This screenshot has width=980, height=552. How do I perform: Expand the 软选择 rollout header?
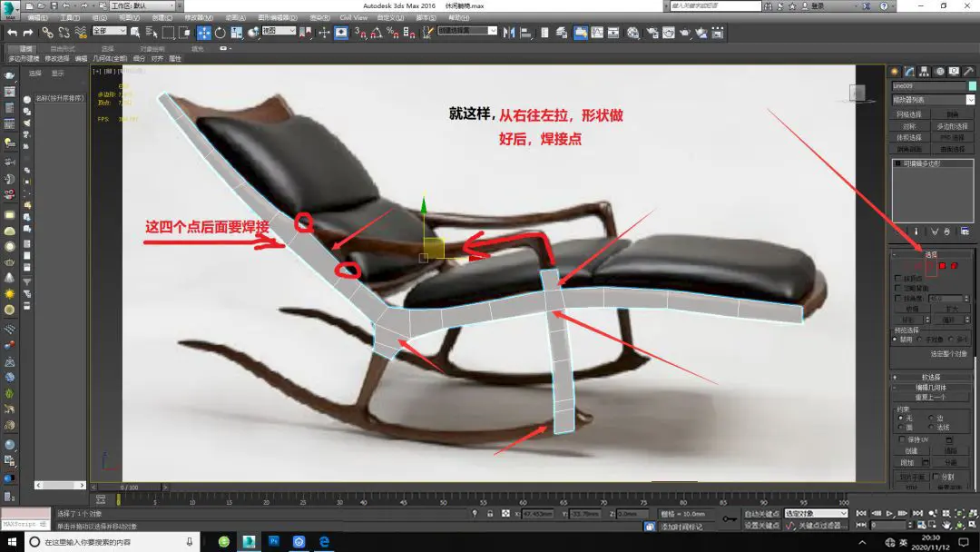point(931,378)
